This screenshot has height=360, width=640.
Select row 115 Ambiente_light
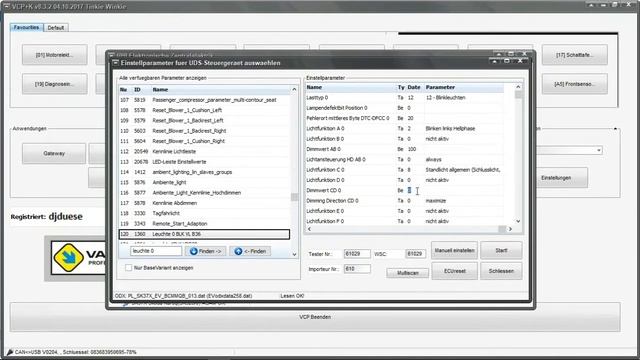[204, 182]
